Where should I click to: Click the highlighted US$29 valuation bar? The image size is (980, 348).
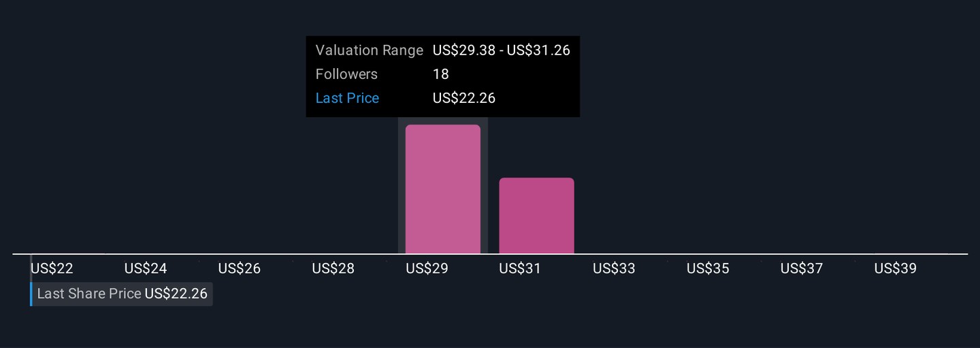click(x=443, y=189)
